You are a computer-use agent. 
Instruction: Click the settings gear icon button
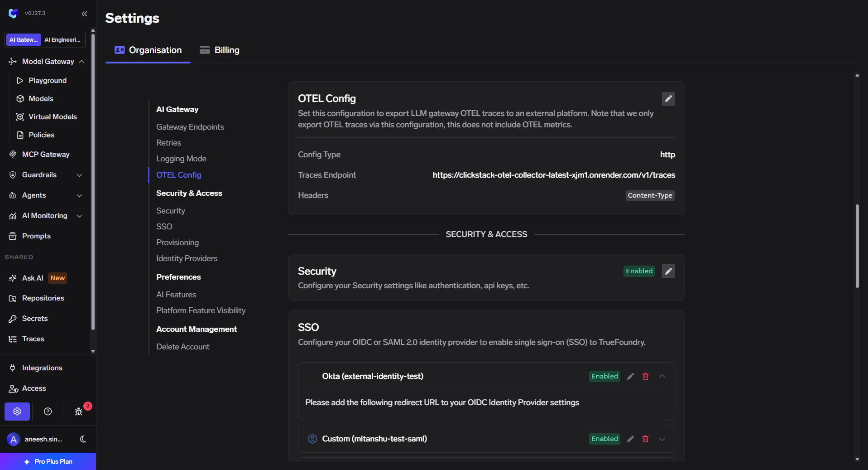coord(17,412)
